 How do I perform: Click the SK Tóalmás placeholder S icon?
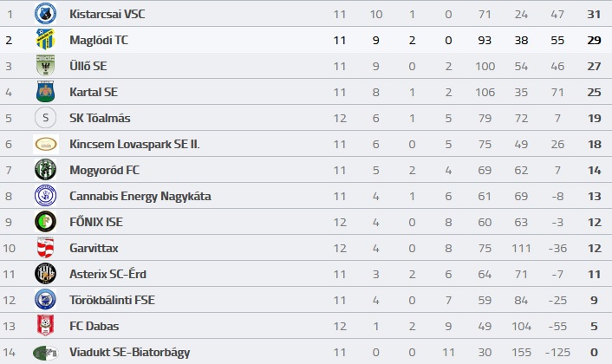tap(45, 118)
